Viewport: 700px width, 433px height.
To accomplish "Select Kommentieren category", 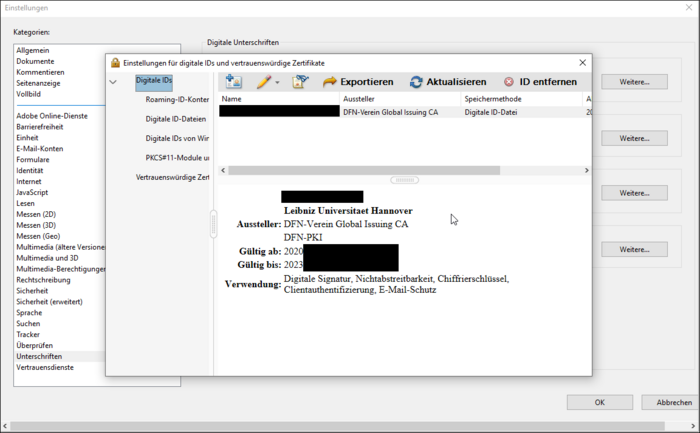I will pos(40,72).
